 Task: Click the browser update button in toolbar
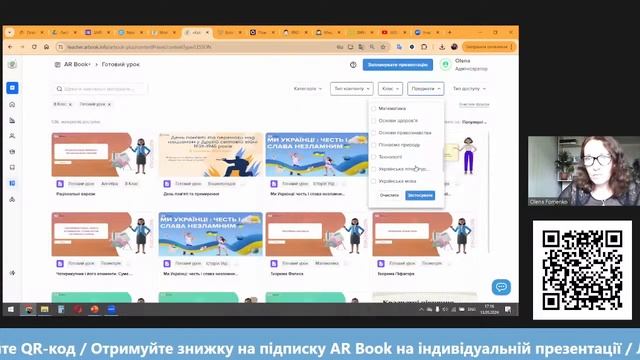pyautogui.click(x=489, y=47)
